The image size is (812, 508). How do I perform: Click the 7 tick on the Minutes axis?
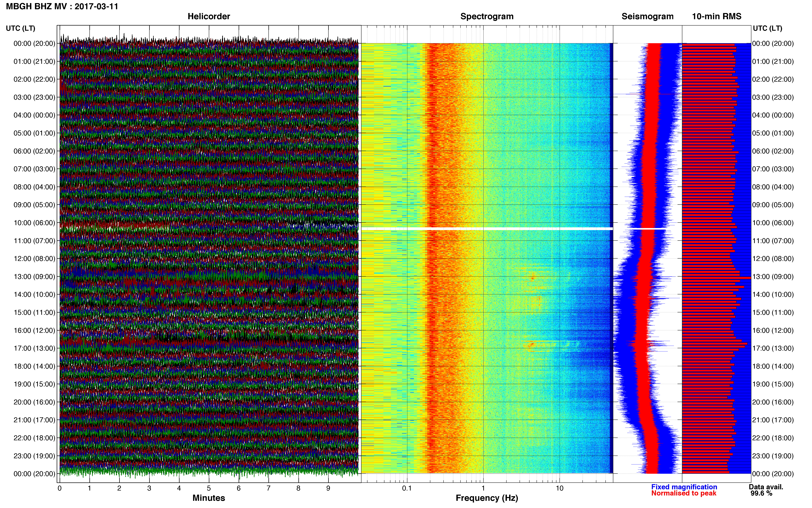tap(269, 488)
